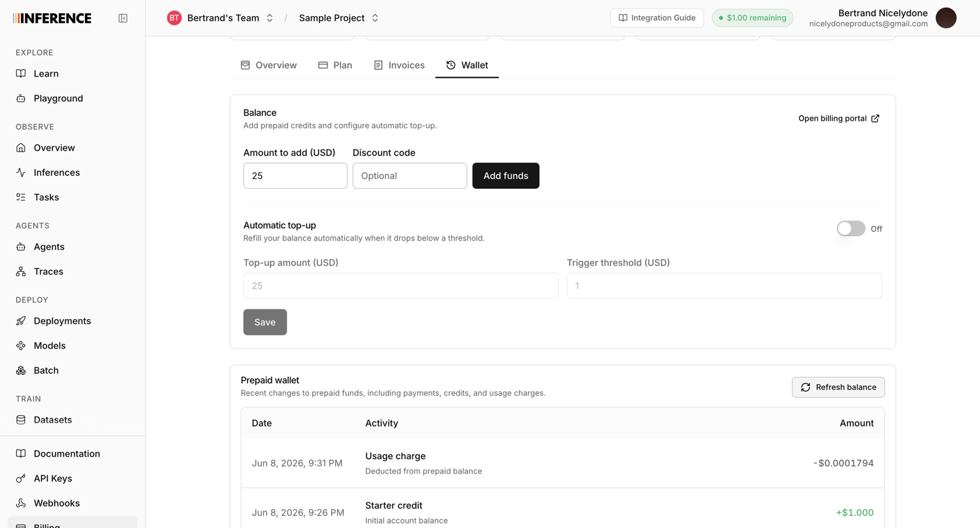Click the Integration Guide book icon

(623, 18)
